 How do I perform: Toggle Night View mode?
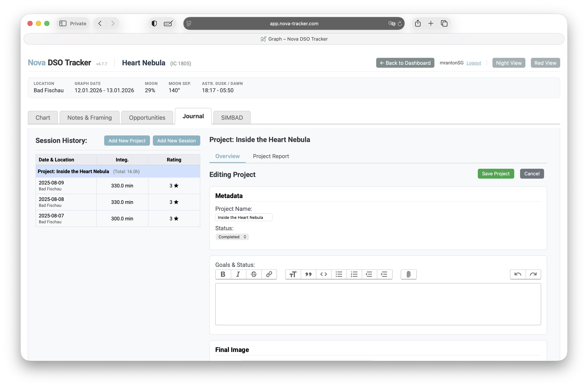[x=508, y=63]
